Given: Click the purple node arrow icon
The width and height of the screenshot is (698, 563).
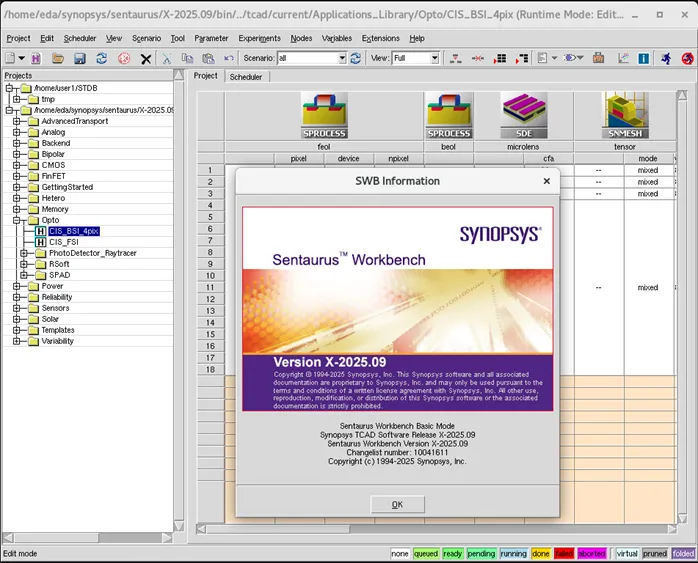Looking at the screenshot, I should point(570,58).
